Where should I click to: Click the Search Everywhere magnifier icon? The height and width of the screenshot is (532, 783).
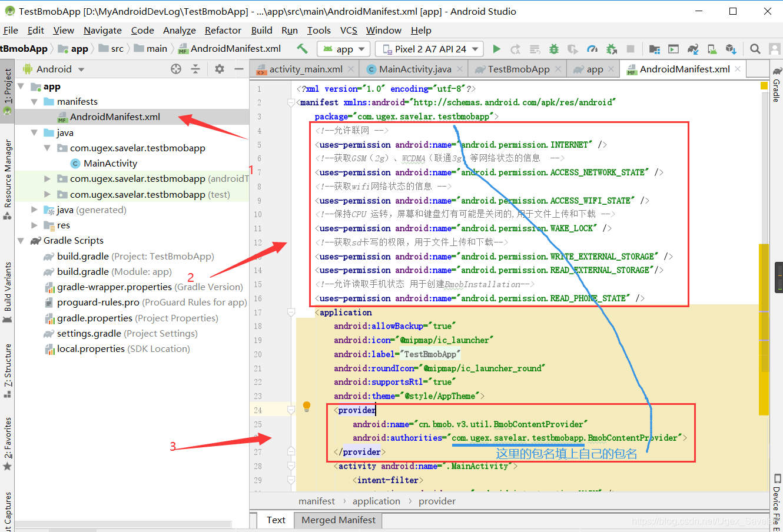(x=755, y=49)
